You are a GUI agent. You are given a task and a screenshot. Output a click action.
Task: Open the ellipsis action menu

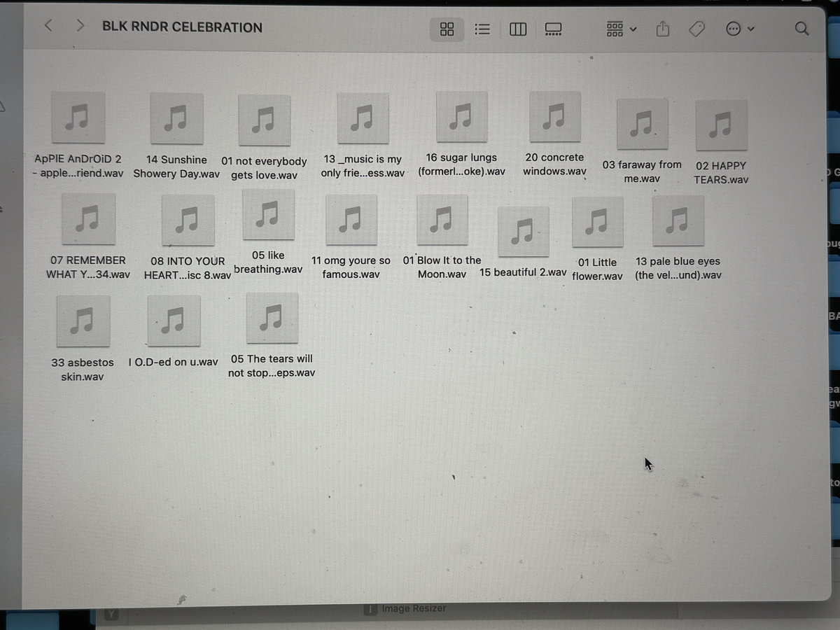click(739, 29)
